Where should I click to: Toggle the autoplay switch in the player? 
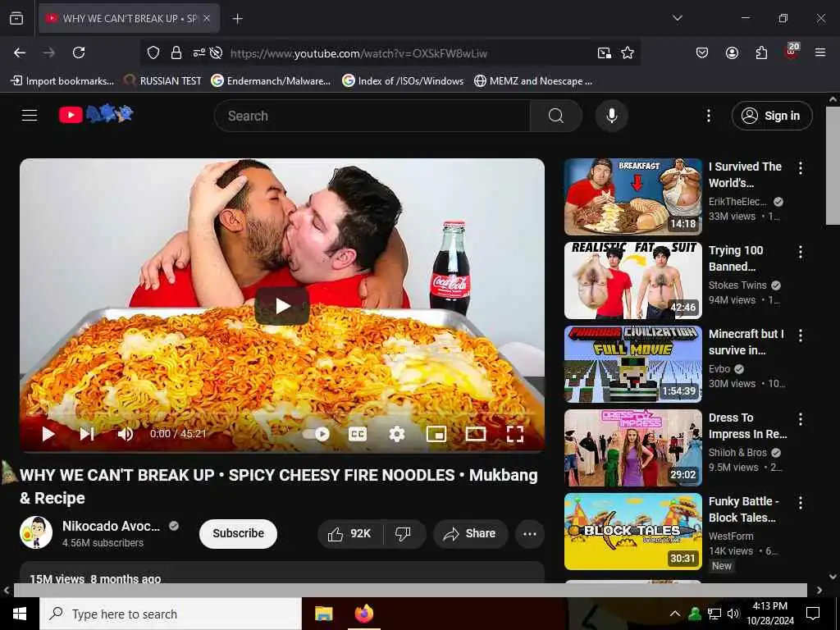tap(316, 434)
